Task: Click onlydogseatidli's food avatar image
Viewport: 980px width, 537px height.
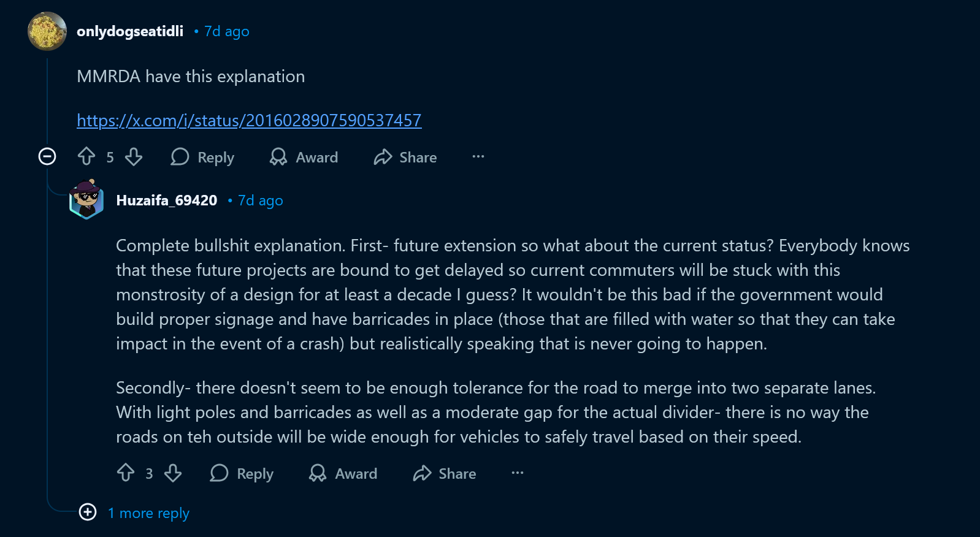Action: [x=47, y=31]
